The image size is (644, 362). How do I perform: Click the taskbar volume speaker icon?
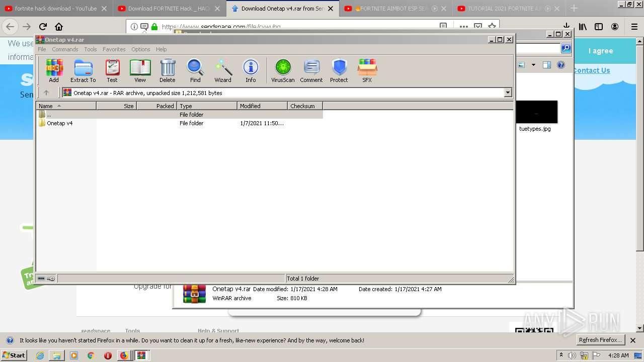coord(572,355)
